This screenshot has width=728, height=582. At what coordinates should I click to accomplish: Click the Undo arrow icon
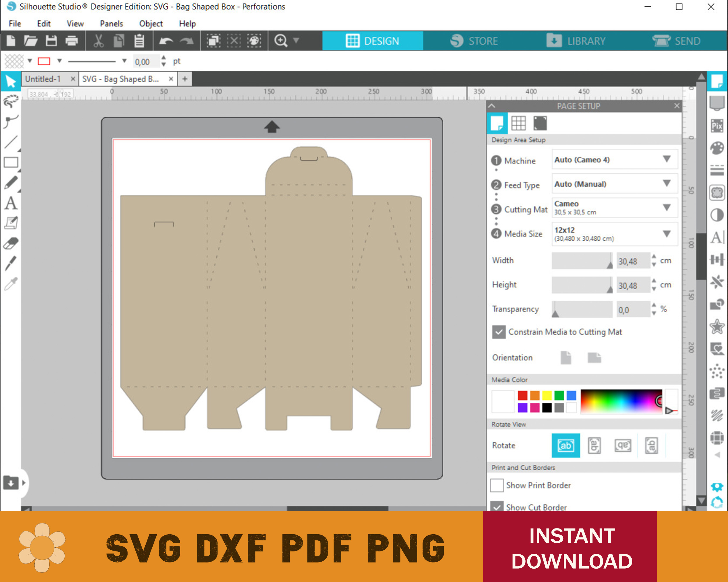click(166, 41)
